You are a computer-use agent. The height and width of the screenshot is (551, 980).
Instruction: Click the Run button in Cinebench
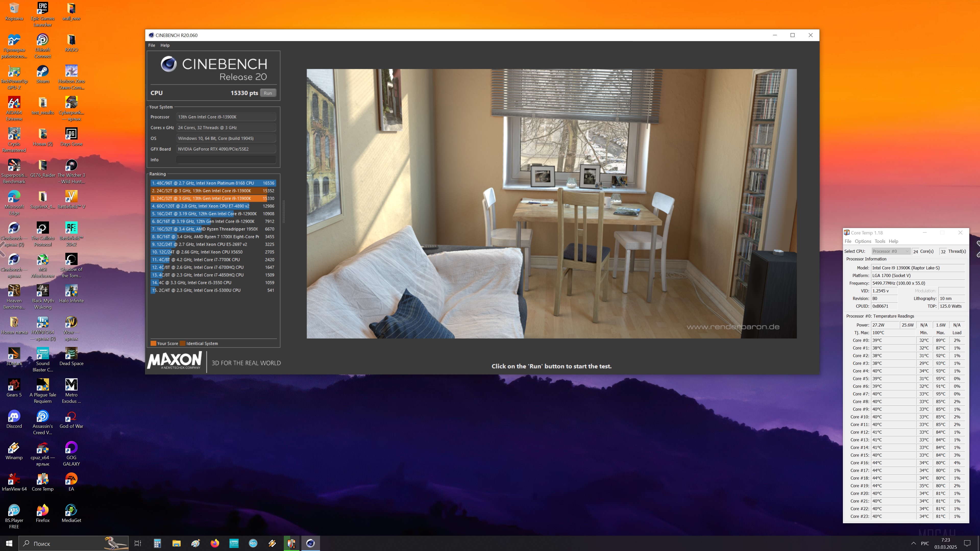268,93
